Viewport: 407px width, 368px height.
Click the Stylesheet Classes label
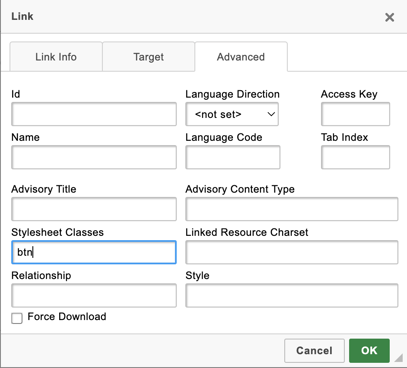click(57, 232)
